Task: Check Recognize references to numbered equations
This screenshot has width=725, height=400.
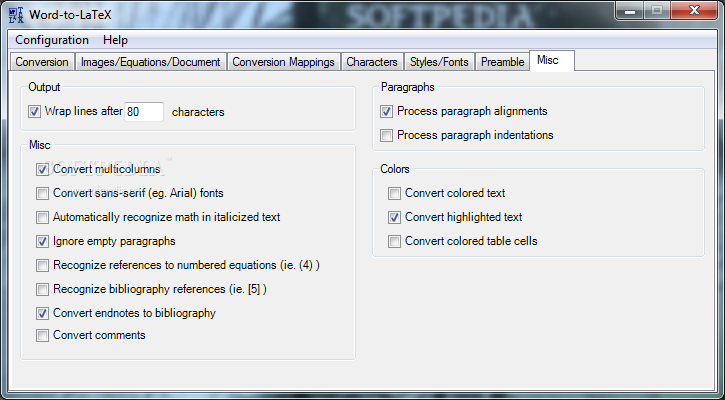Action: coord(43,265)
